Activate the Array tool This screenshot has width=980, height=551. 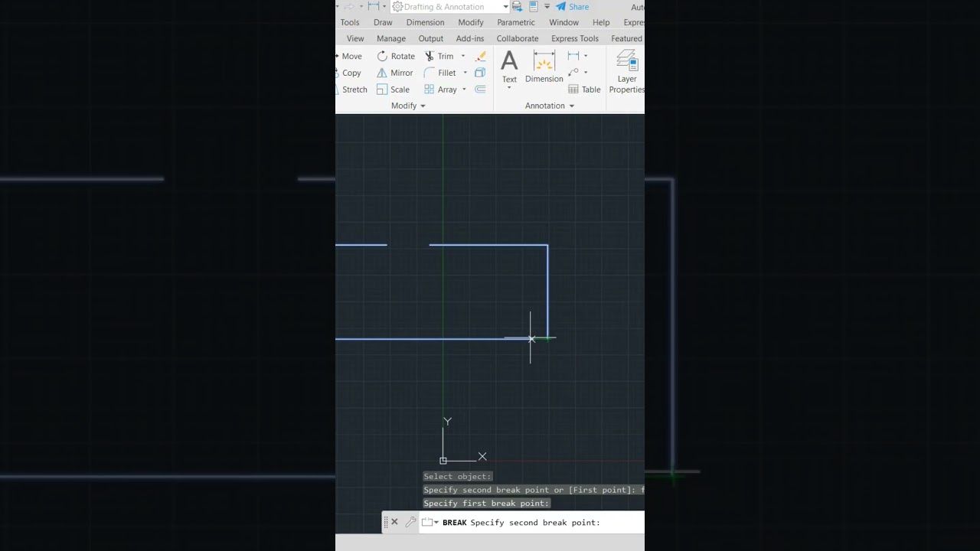point(440,90)
